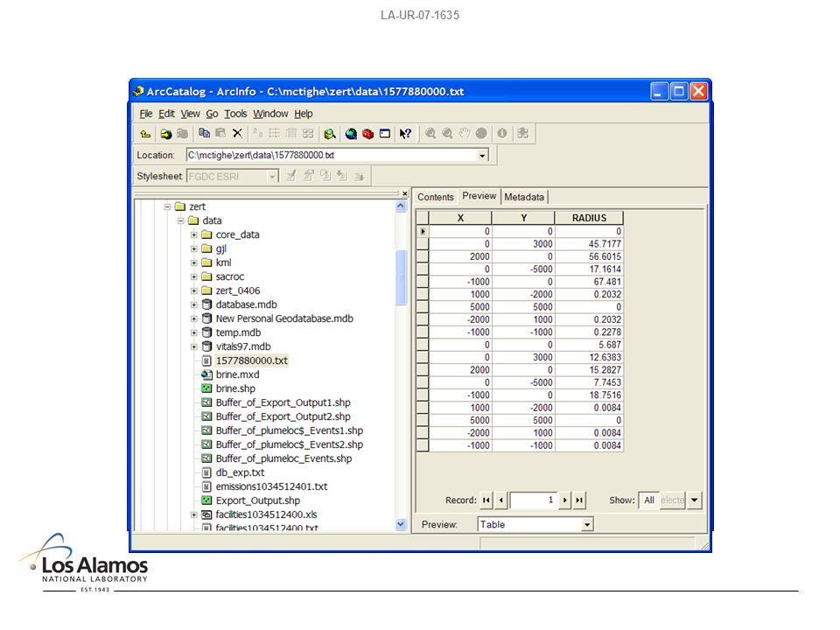840x630 pixels.
Task: Collapse the zert folder node
Action: [167, 206]
